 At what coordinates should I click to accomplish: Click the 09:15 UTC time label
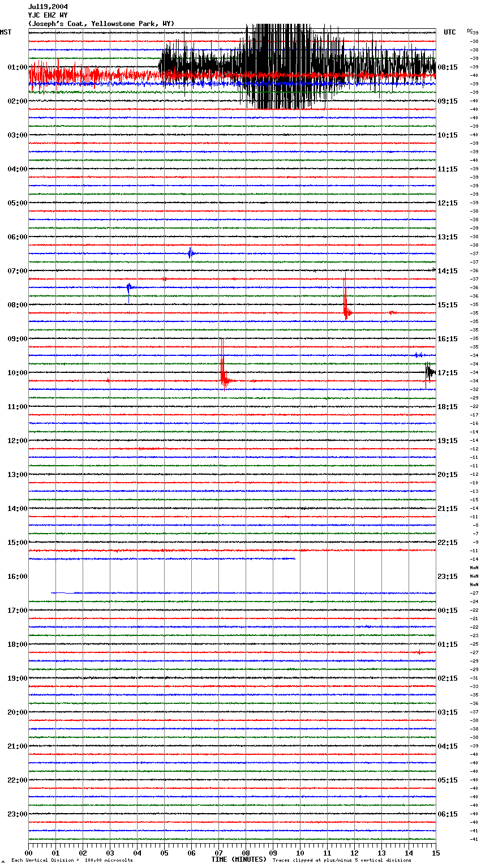(x=448, y=101)
